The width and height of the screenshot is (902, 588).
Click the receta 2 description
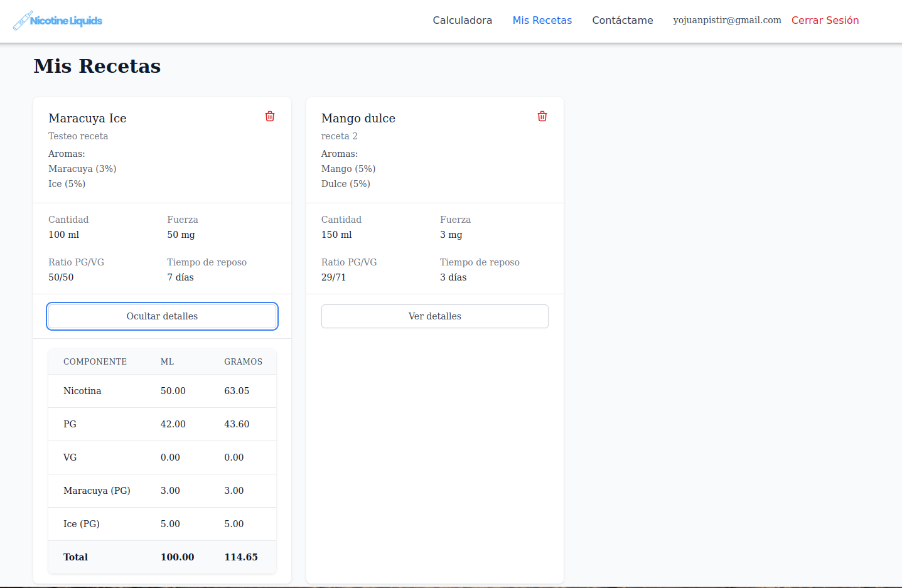pos(340,136)
